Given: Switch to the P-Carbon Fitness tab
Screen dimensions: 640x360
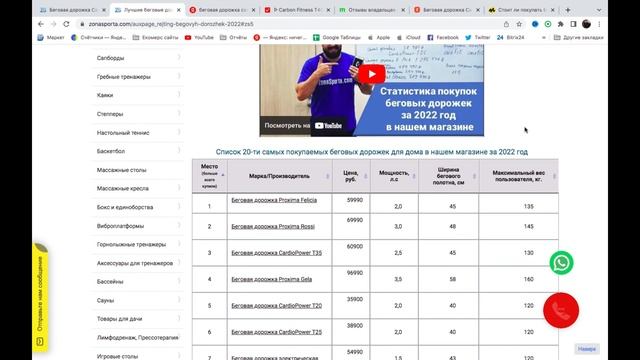Looking at the screenshot, I should coord(297,10).
